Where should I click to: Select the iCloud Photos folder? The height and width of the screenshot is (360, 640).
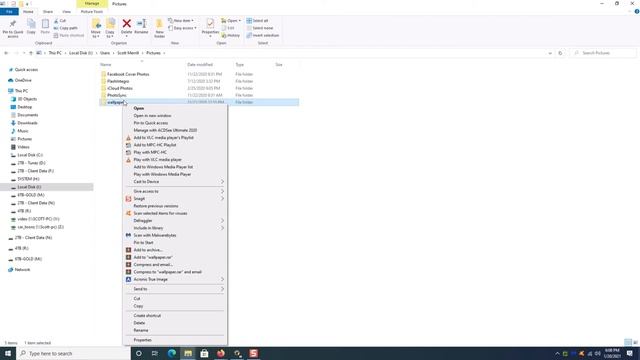pos(120,88)
